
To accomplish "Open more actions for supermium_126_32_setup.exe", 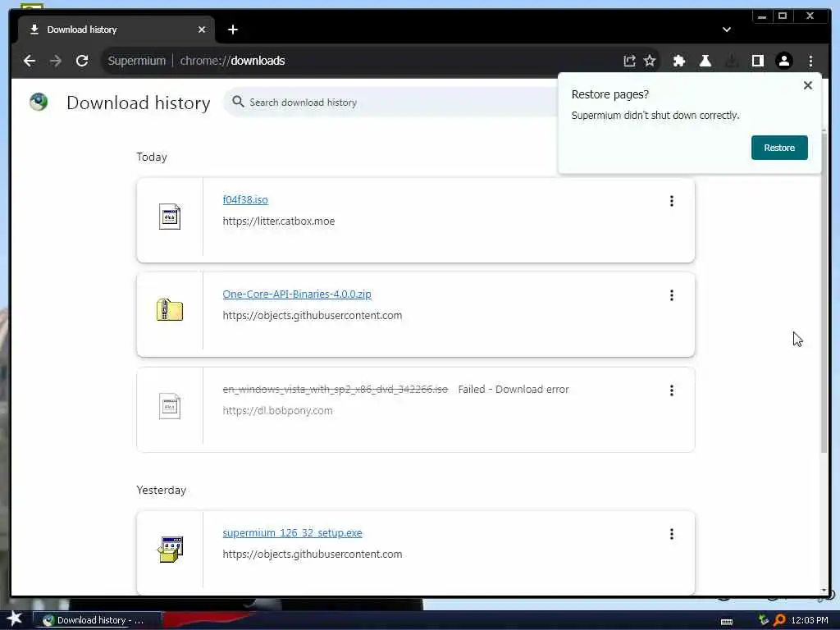I will coord(671,533).
